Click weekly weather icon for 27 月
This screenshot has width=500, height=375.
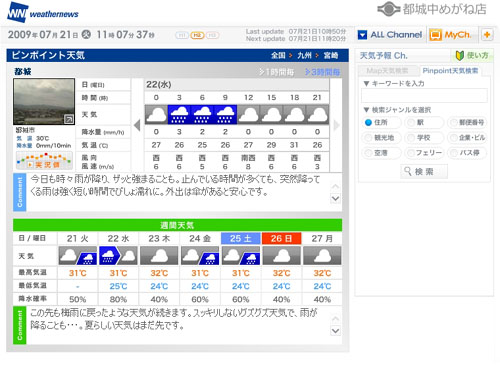[x=322, y=256]
